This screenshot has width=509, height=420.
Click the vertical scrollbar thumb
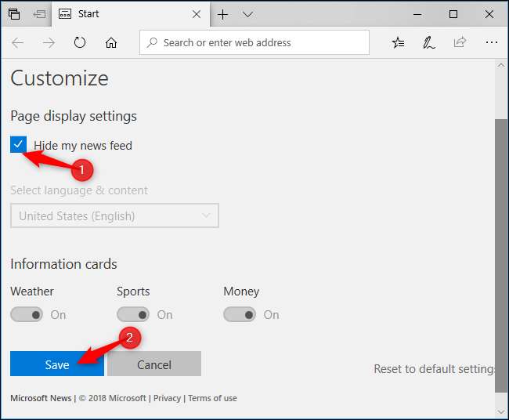[501, 255]
